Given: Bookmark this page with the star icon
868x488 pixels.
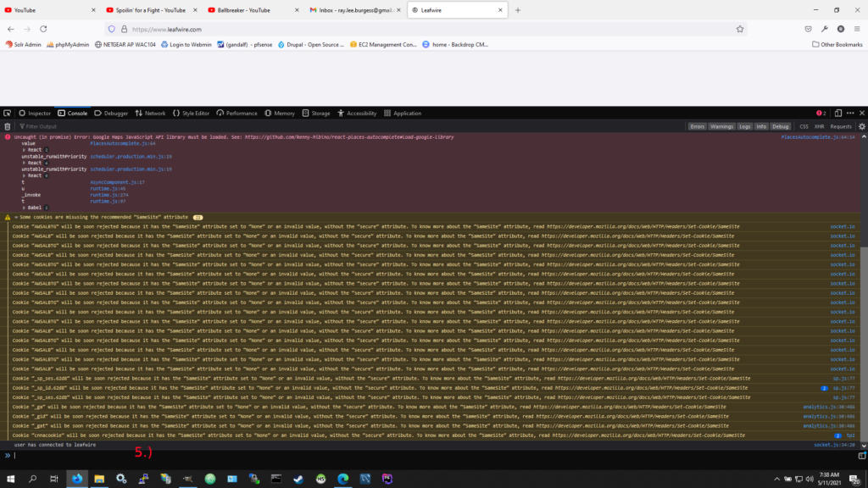Looking at the screenshot, I should point(739,29).
